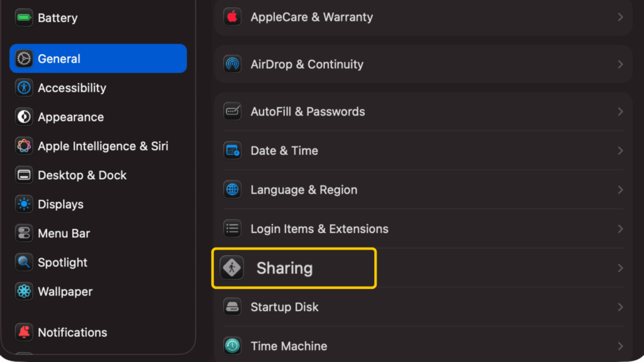Expand Date & Time chevron

[620, 151]
